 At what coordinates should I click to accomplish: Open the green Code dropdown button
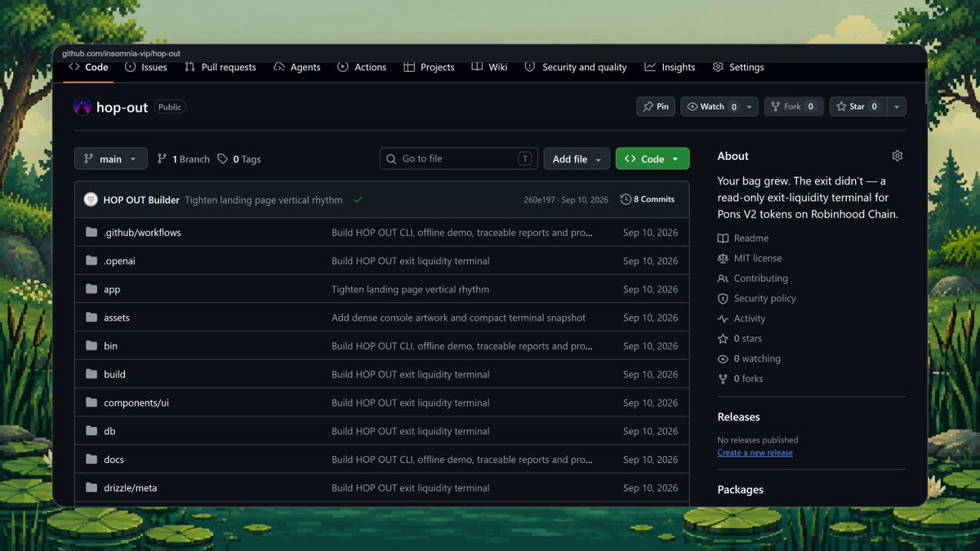(653, 159)
